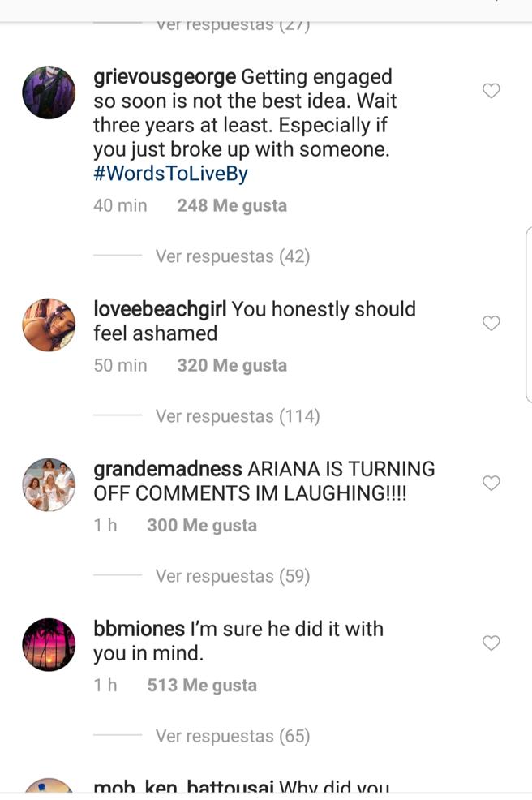This screenshot has height=800, width=532.
Task: Tap the heart icon beside grievousgeorge's comment
Action: tap(491, 91)
